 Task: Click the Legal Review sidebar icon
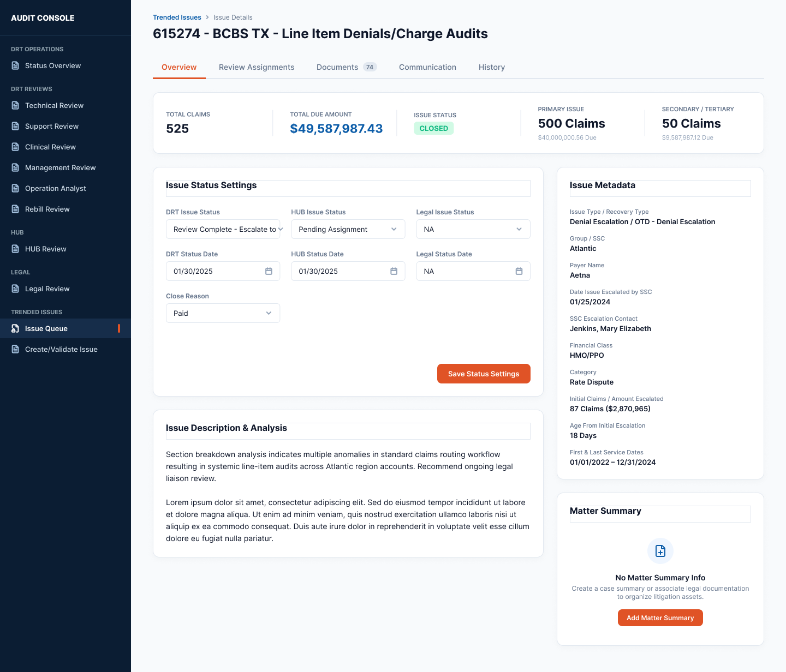(15, 289)
